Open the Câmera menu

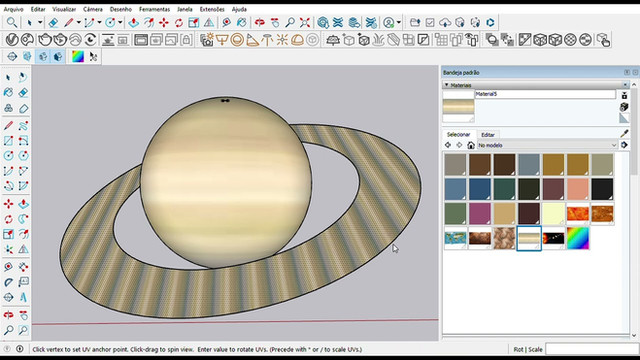93,9
